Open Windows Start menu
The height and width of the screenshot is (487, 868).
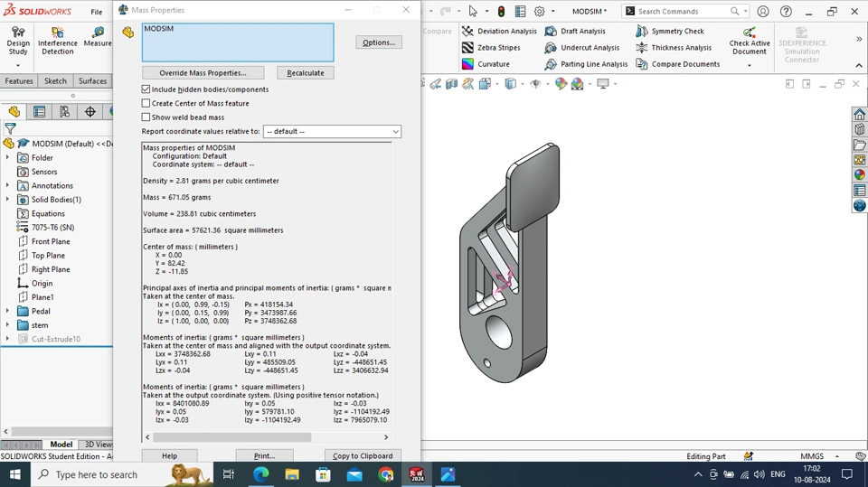15,474
